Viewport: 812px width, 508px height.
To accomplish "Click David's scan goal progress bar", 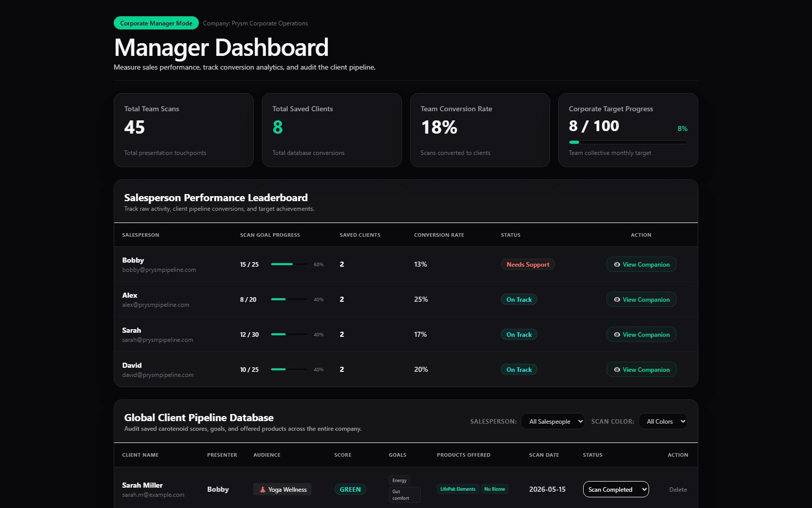I will (x=289, y=369).
